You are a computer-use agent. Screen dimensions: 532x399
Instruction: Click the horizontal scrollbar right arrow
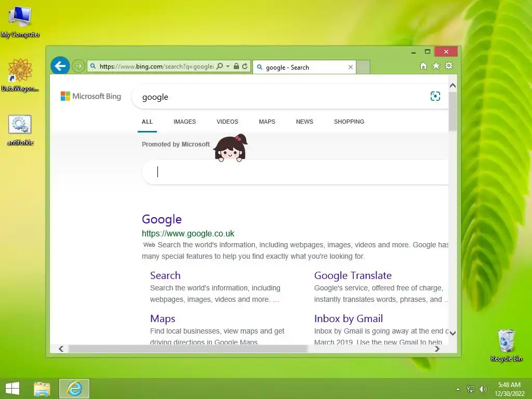point(437,349)
